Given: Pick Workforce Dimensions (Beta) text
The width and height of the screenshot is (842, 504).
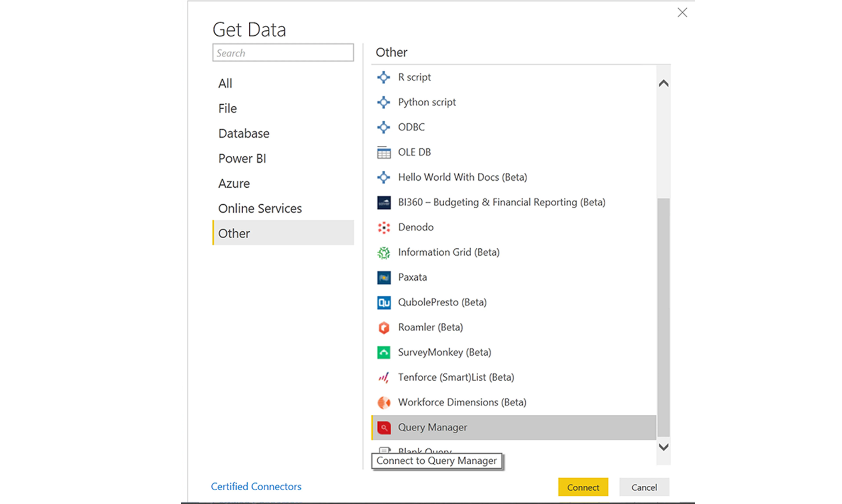Looking at the screenshot, I should coord(462,402).
